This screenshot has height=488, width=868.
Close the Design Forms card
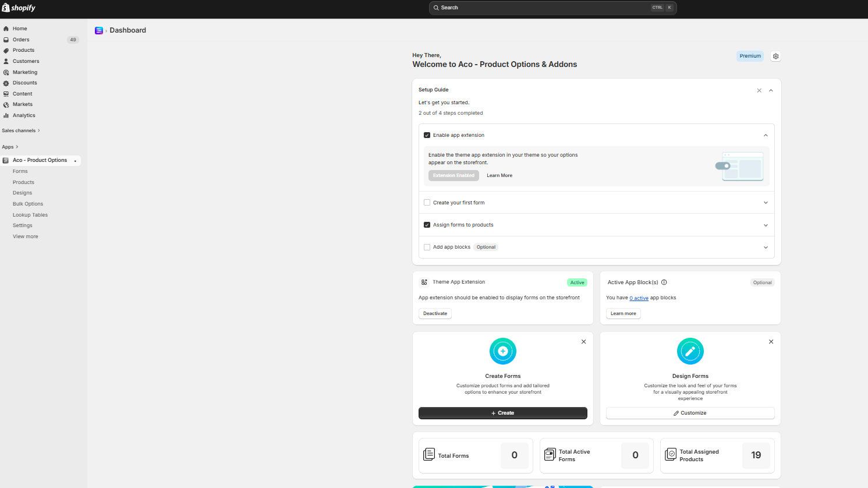[771, 342]
